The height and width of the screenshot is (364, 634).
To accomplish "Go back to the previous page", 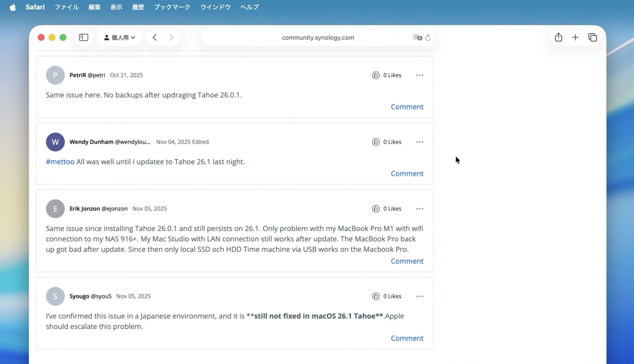I will pos(155,38).
